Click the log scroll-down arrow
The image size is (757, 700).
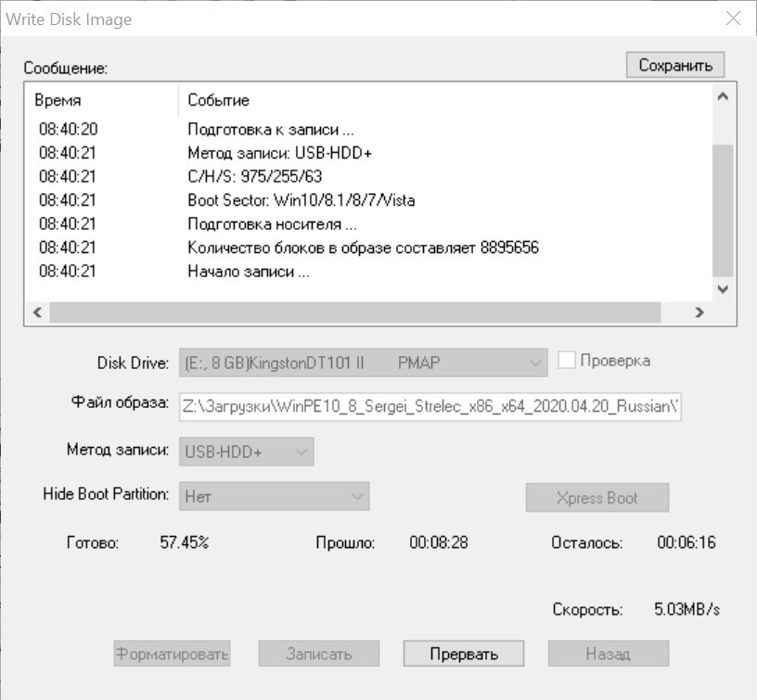pyautogui.click(x=723, y=289)
